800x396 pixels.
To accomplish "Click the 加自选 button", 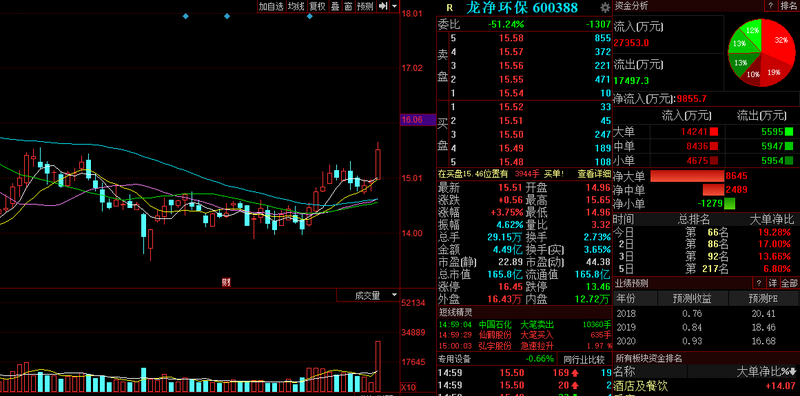I will coord(270,6).
